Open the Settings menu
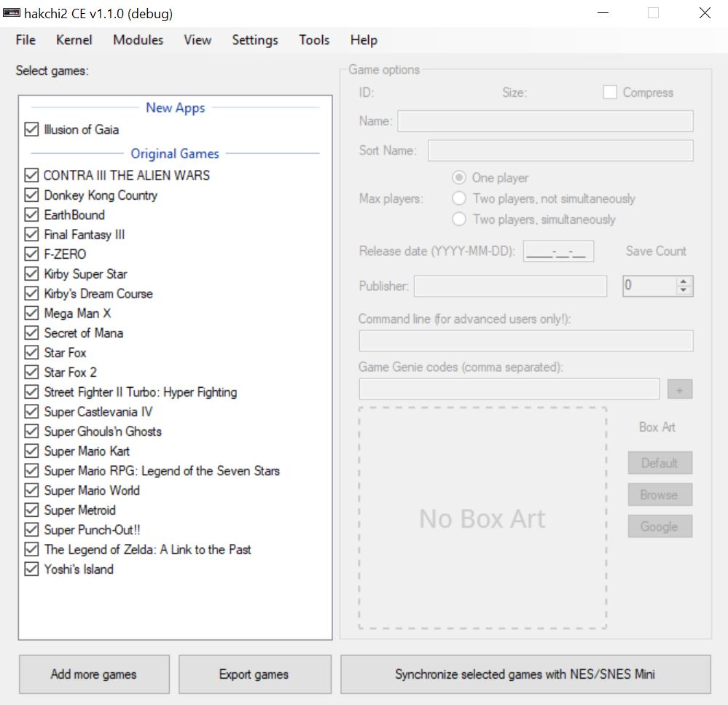Screen dimensions: 728x705 (x=255, y=40)
